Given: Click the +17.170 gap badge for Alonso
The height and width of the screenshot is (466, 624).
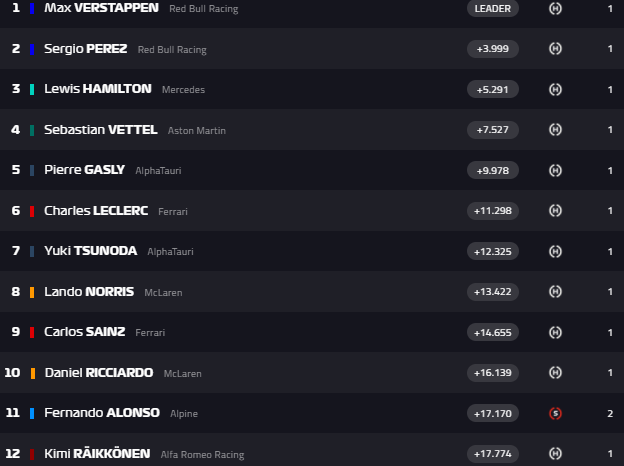Looking at the screenshot, I should (x=493, y=413).
